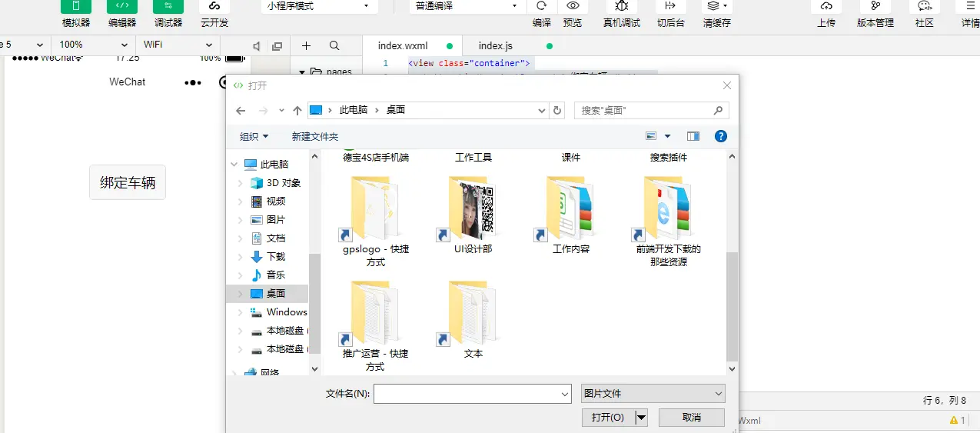Click 此电脑 in the address path
Viewport: 980px width, 433px height.
[354, 110]
